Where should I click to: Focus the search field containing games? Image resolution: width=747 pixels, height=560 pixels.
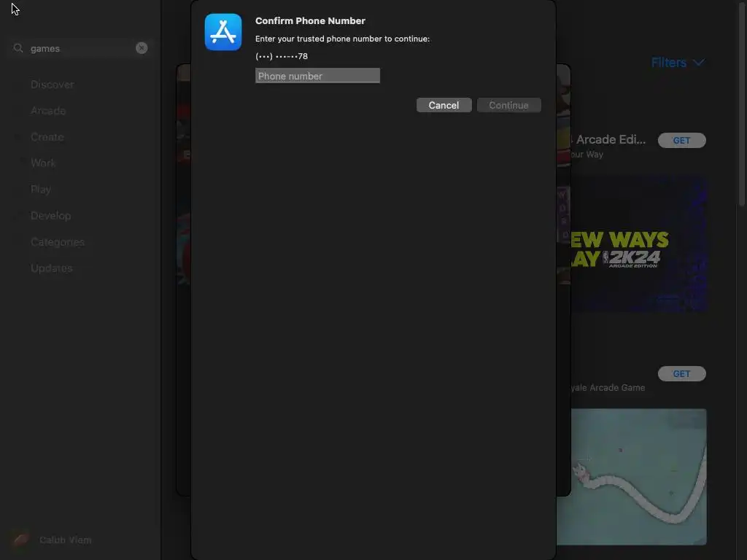81,48
